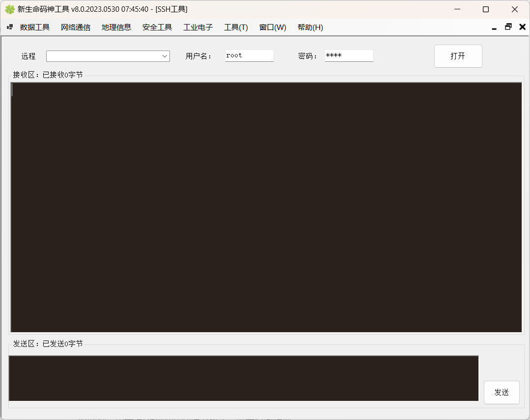Viewport: 530px width, 420px height.
Task: Open the 地理信息 menu
Action: pyautogui.click(x=116, y=27)
